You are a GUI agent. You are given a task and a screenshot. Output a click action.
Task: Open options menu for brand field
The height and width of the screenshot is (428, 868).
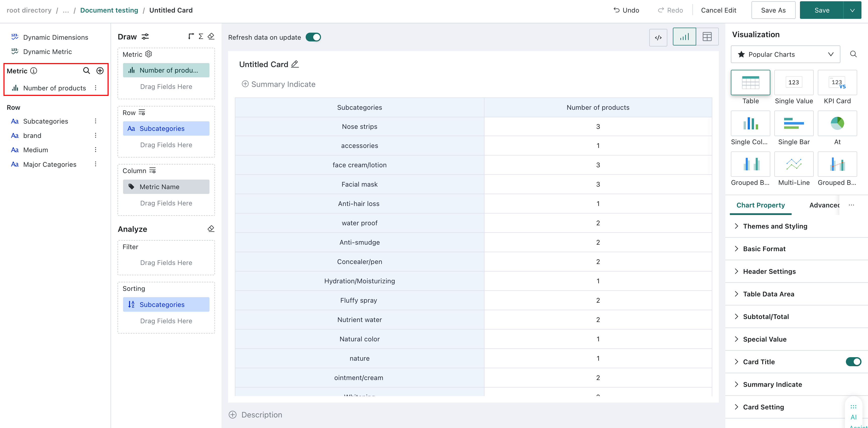[96, 135]
